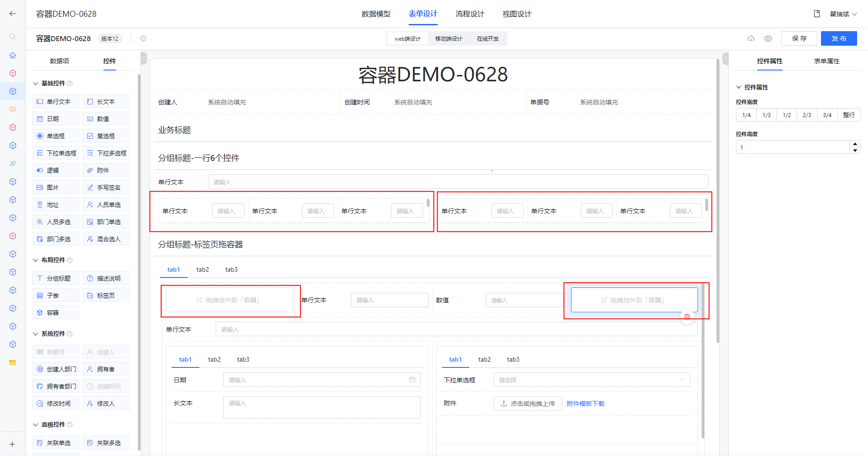Select the 分组标题 control
This screenshot has width=868, height=456.
pyautogui.click(x=56, y=278)
